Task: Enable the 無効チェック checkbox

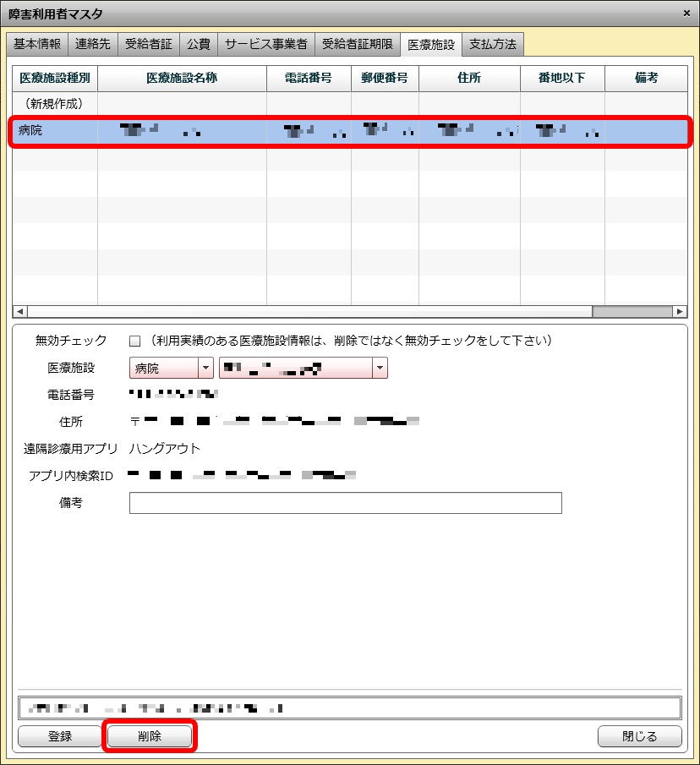Action: (134, 342)
